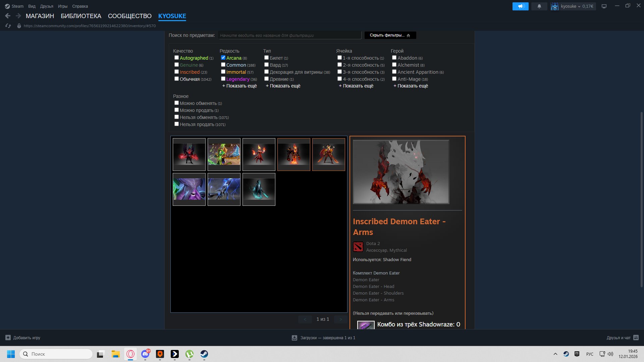Go to next inventory page arrow

(340, 319)
